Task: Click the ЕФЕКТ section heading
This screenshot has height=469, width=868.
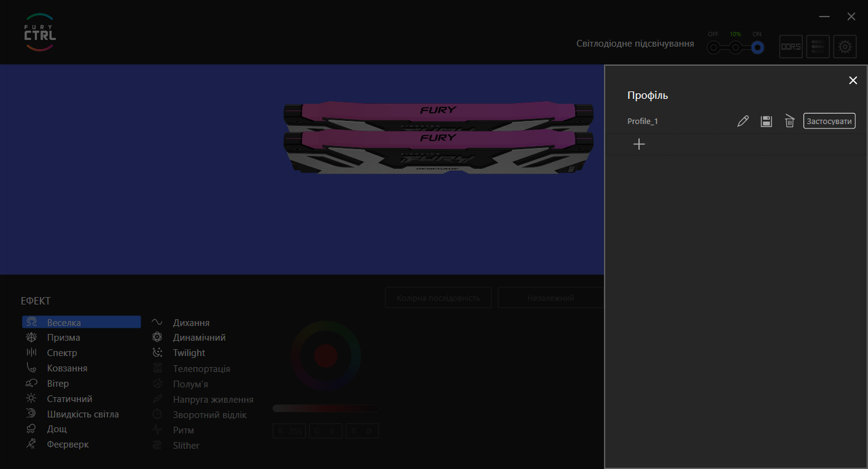Action: (x=36, y=301)
